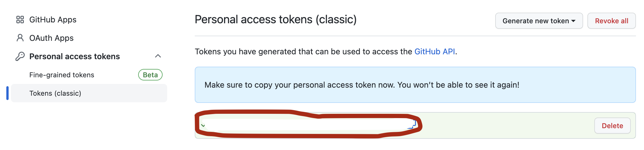The width and height of the screenshot is (644, 150).
Task: Click the OAuth Apps person icon
Action: (x=20, y=38)
